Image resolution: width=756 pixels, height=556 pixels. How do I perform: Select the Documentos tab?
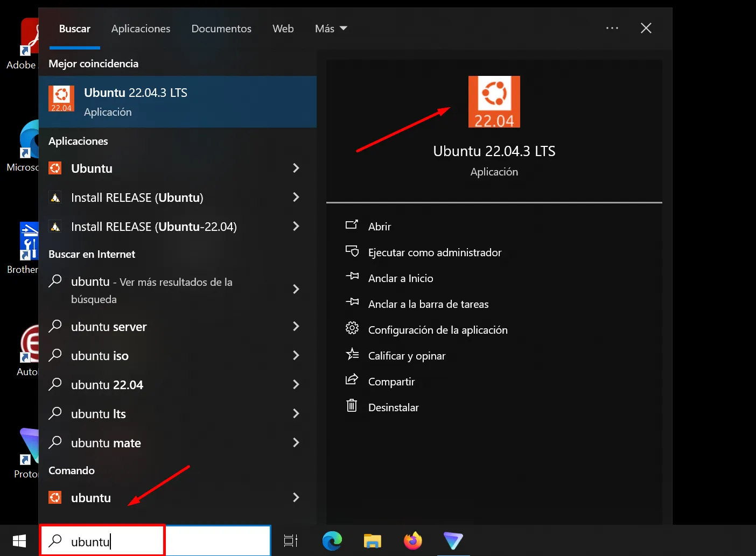tap(221, 29)
